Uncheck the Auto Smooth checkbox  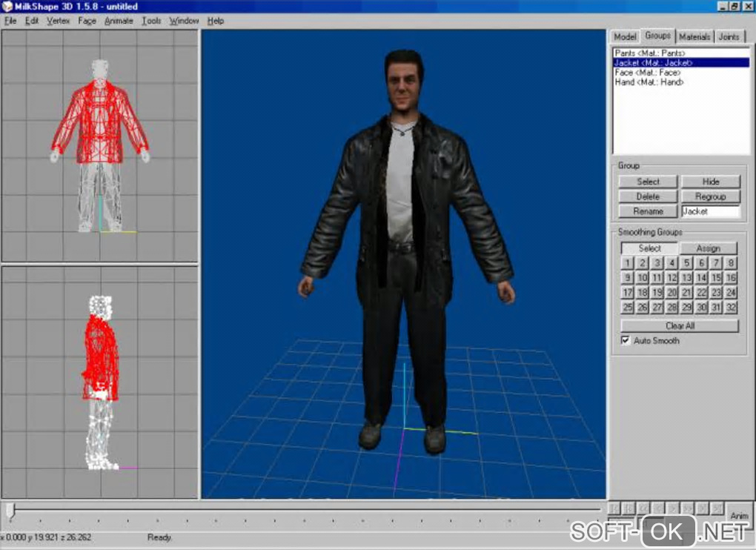click(625, 341)
